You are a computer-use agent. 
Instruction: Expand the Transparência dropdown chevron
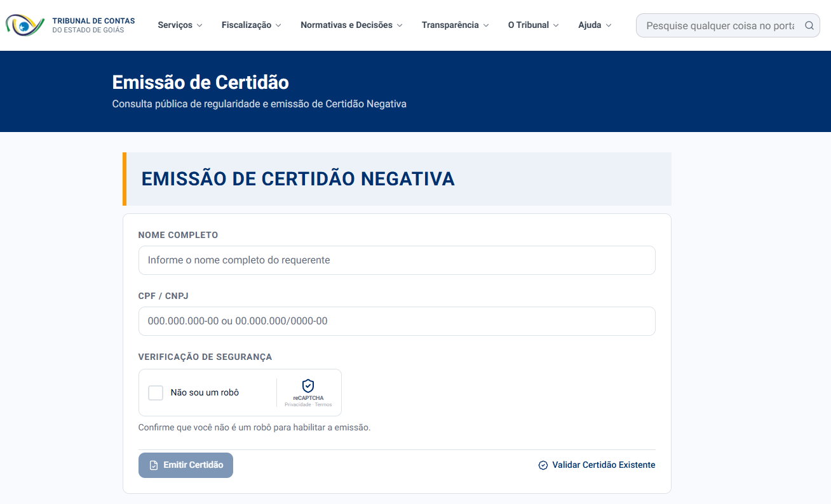tap(486, 25)
